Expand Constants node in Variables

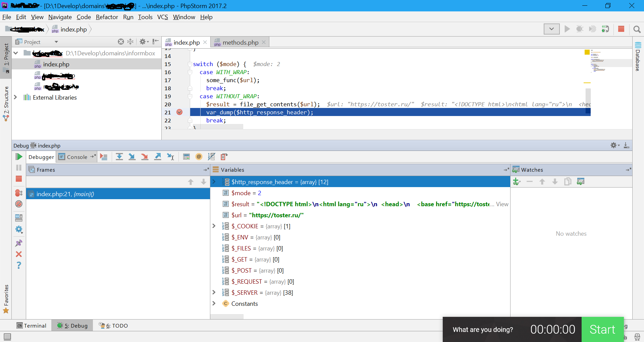click(x=214, y=303)
